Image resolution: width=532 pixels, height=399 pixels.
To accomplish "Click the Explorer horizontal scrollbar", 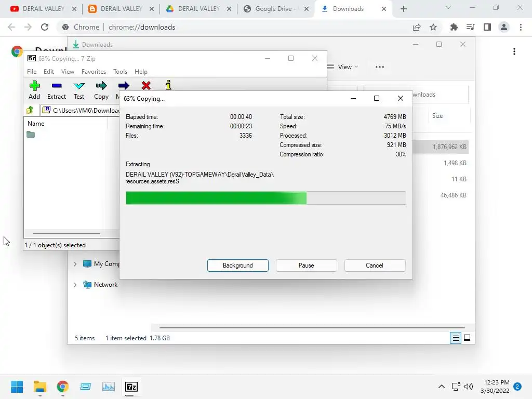I will tap(312, 328).
